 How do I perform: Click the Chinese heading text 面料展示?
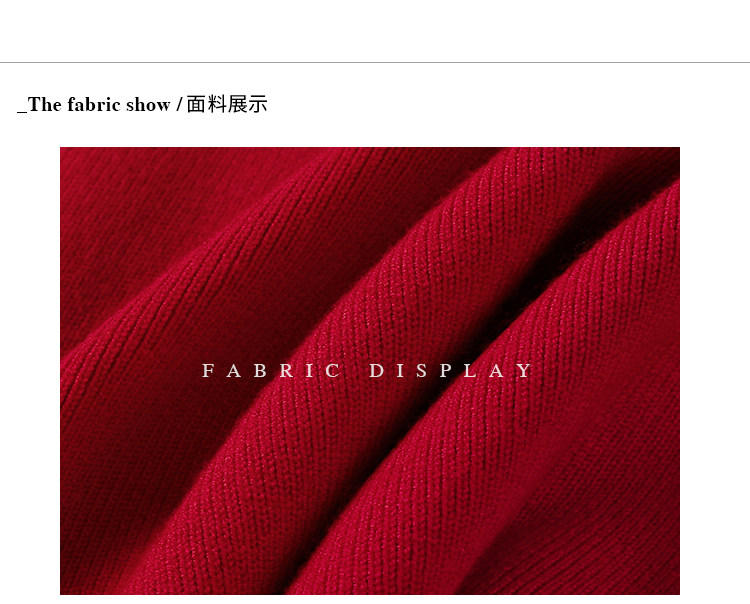(227, 105)
